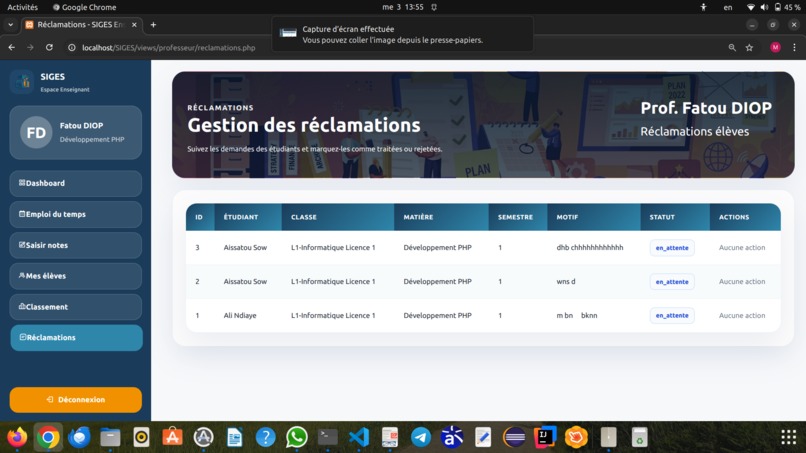Bookmark page with the star icon

point(749,47)
